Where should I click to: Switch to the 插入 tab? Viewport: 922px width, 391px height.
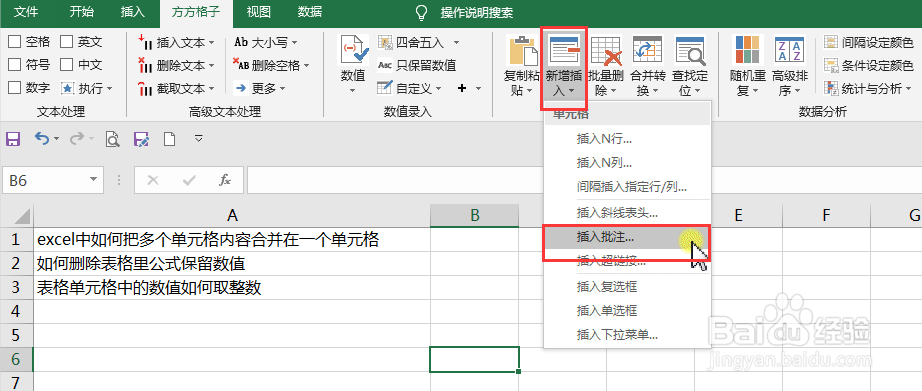click(132, 12)
